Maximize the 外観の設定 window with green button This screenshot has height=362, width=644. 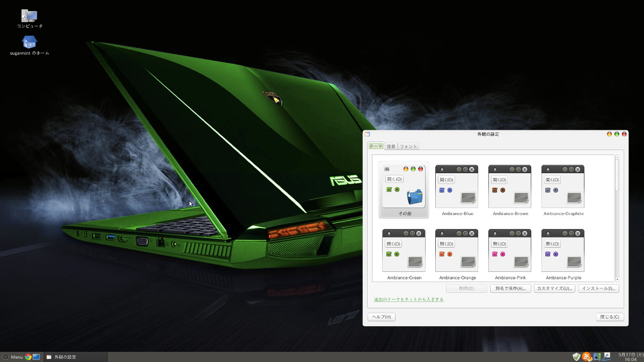pyautogui.click(x=617, y=134)
